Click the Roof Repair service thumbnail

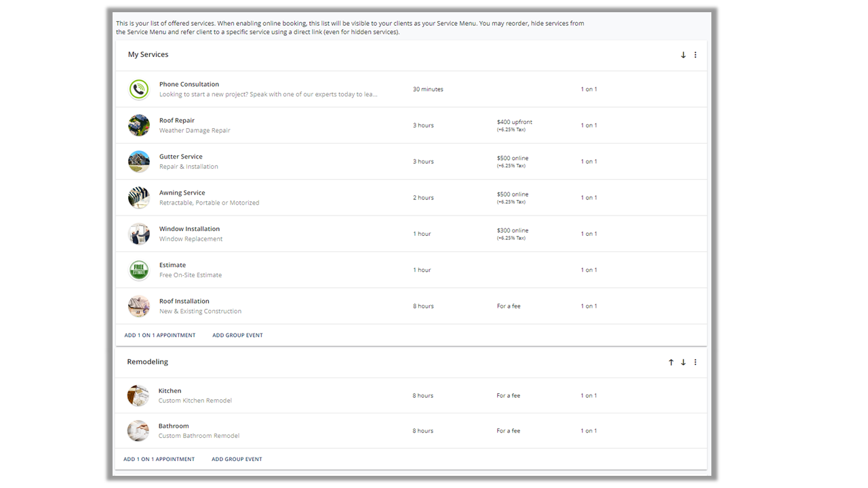139,125
